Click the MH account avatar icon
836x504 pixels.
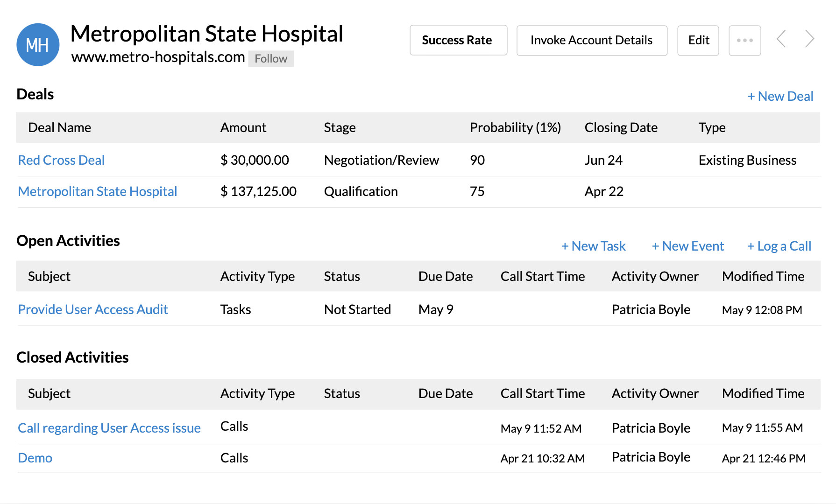(38, 45)
